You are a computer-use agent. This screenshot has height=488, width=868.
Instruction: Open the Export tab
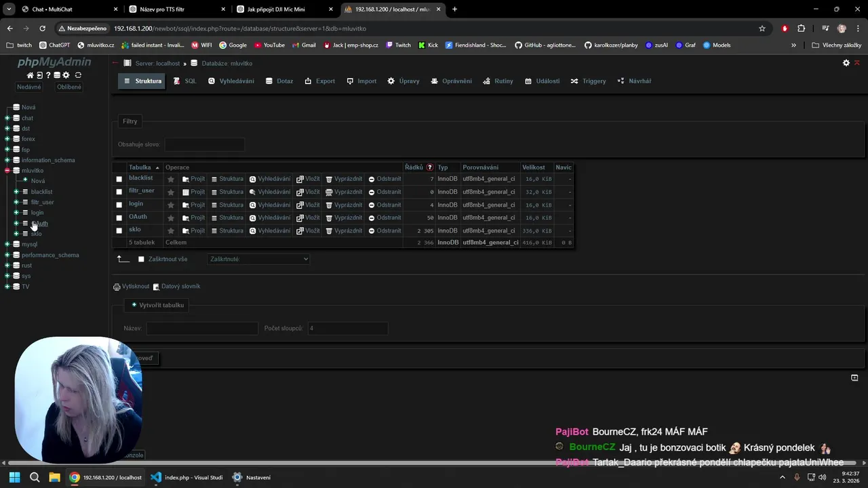click(320, 81)
